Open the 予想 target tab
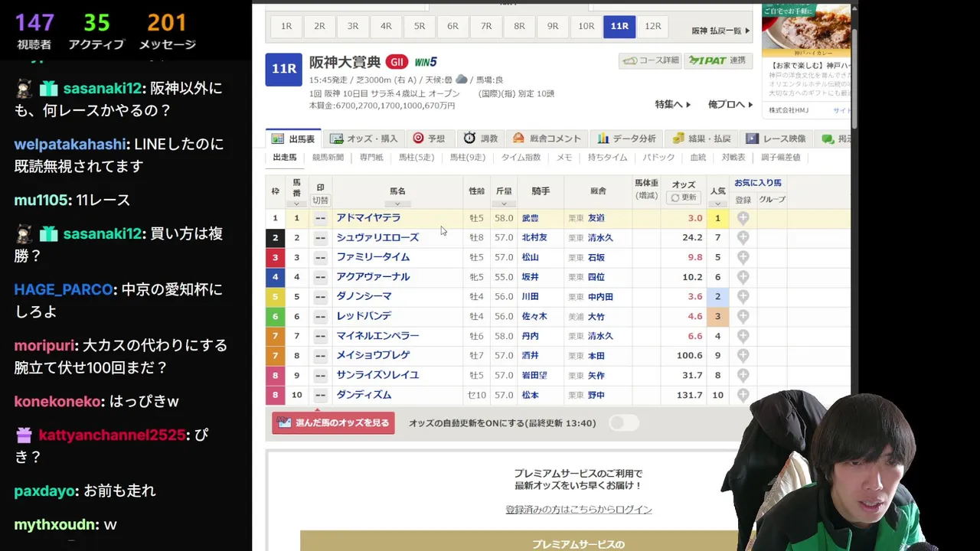This screenshot has width=980, height=551. [x=429, y=139]
